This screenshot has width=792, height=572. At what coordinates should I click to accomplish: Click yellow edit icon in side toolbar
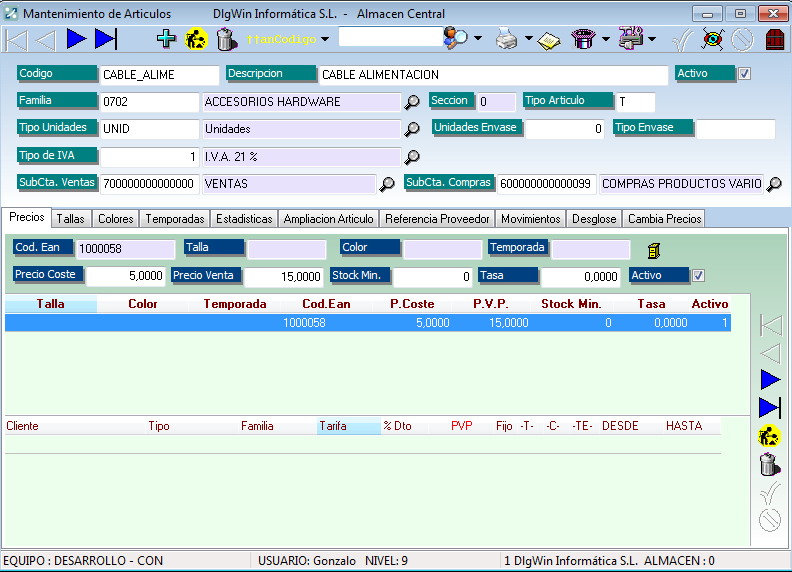(769, 436)
